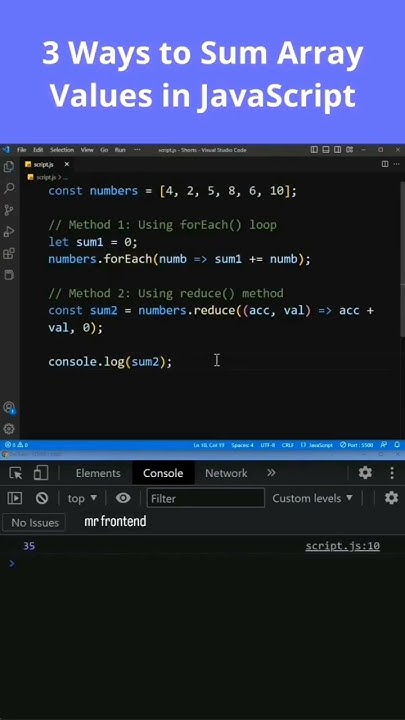This screenshot has height=720, width=405.
Task: Open the Explorer view in activity bar
Action: coord(9,167)
